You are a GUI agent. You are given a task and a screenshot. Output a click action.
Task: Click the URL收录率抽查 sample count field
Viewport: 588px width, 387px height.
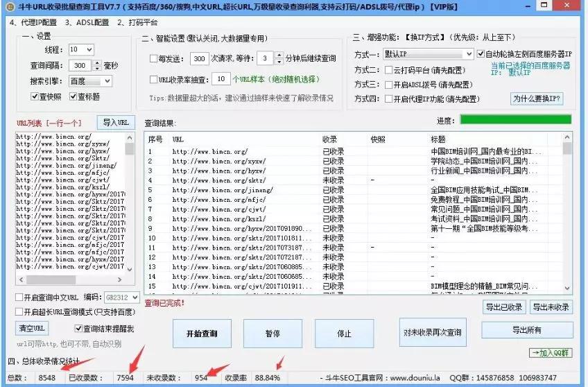click(x=220, y=79)
